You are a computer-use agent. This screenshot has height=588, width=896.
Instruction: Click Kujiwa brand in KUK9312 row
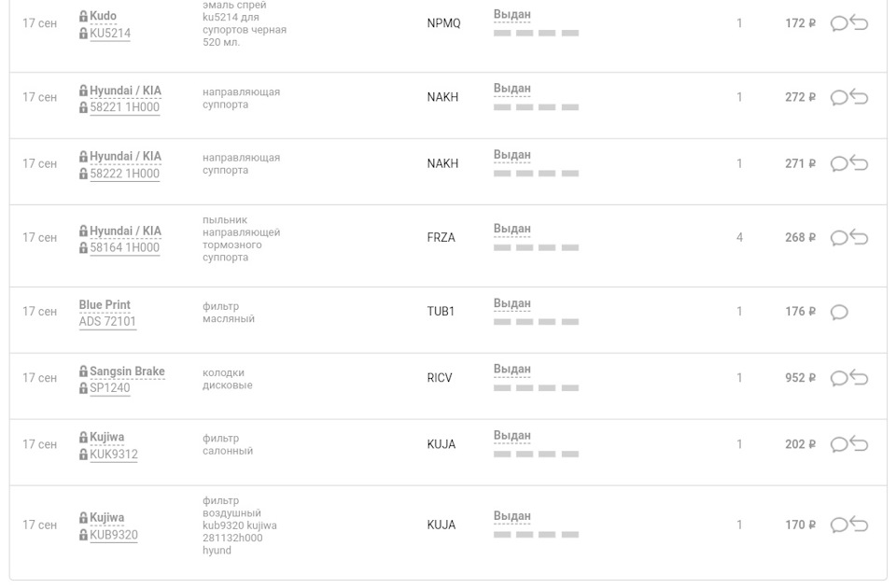(x=106, y=437)
